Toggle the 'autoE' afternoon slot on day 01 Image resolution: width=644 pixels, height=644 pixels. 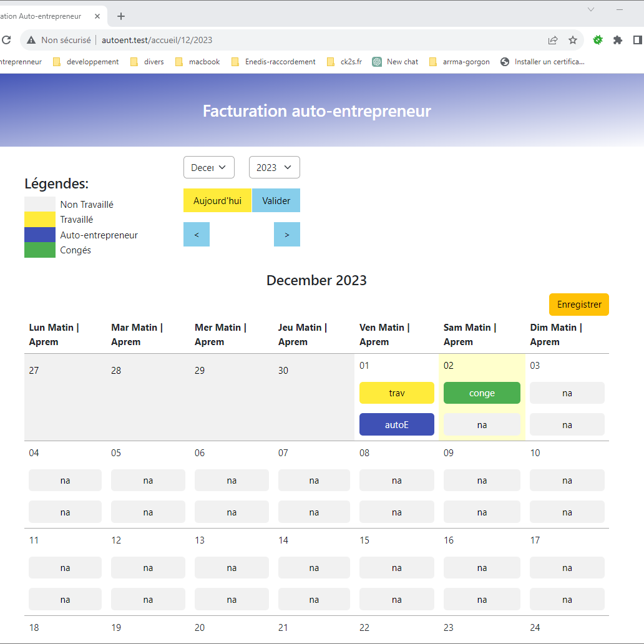(396, 424)
